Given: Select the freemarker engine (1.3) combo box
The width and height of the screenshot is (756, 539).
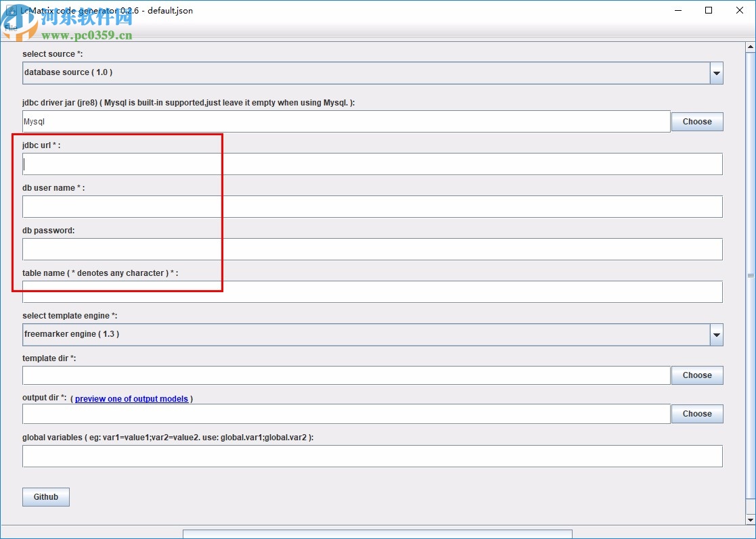Looking at the screenshot, I should click(x=372, y=335).
